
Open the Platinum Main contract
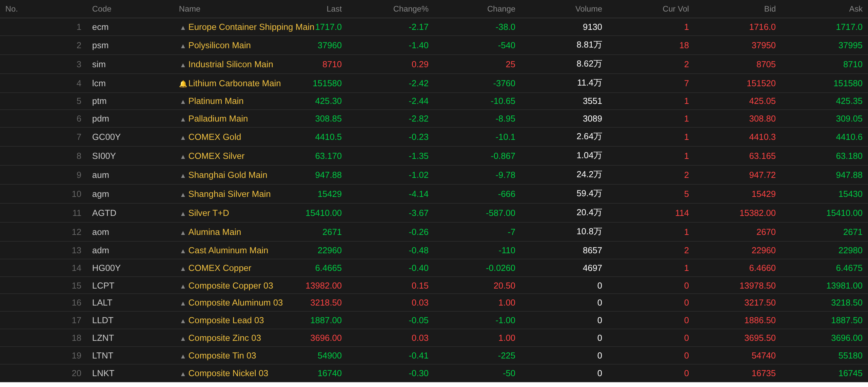pos(216,101)
